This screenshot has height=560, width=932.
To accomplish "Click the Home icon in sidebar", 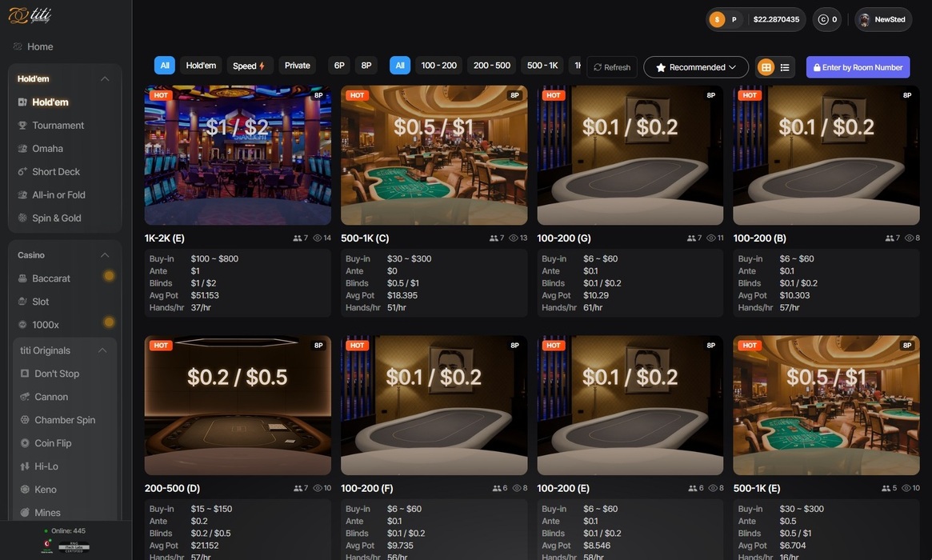I will pos(18,46).
